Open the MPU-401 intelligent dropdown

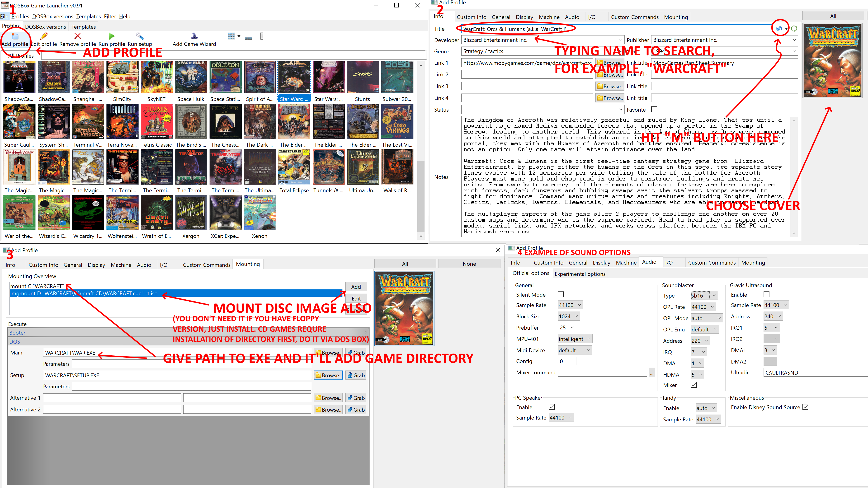[x=575, y=339]
